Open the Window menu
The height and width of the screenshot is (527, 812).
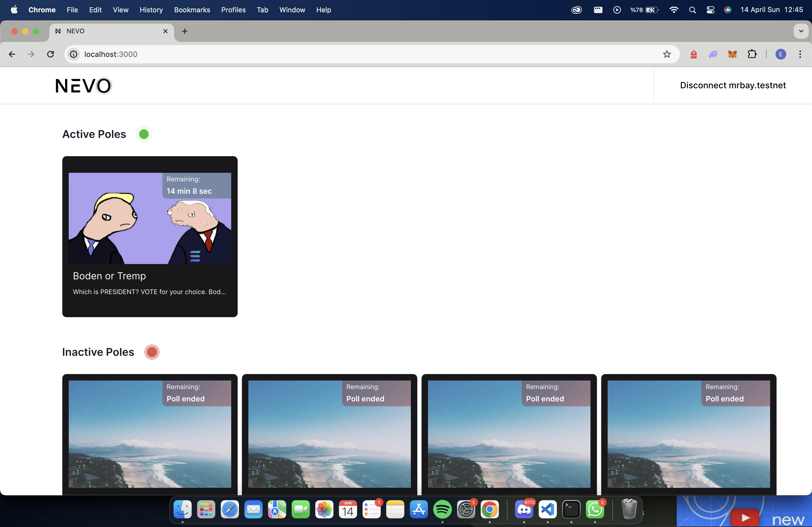click(292, 10)
